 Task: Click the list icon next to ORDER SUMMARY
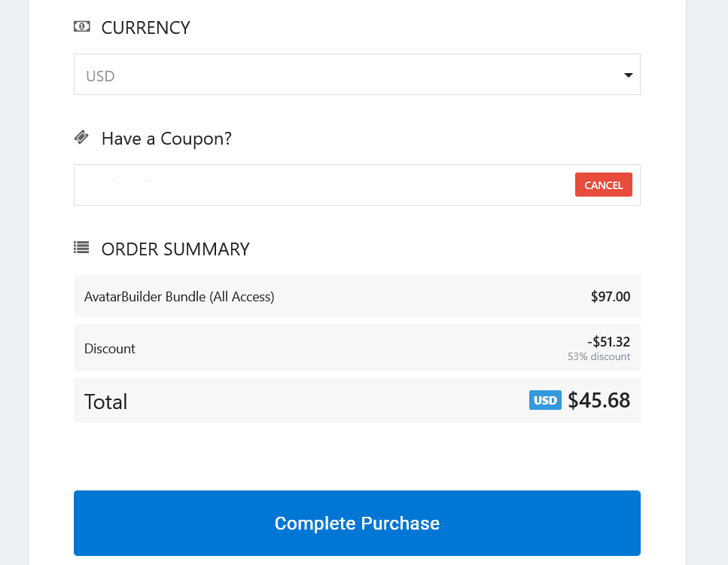[81, 247]
